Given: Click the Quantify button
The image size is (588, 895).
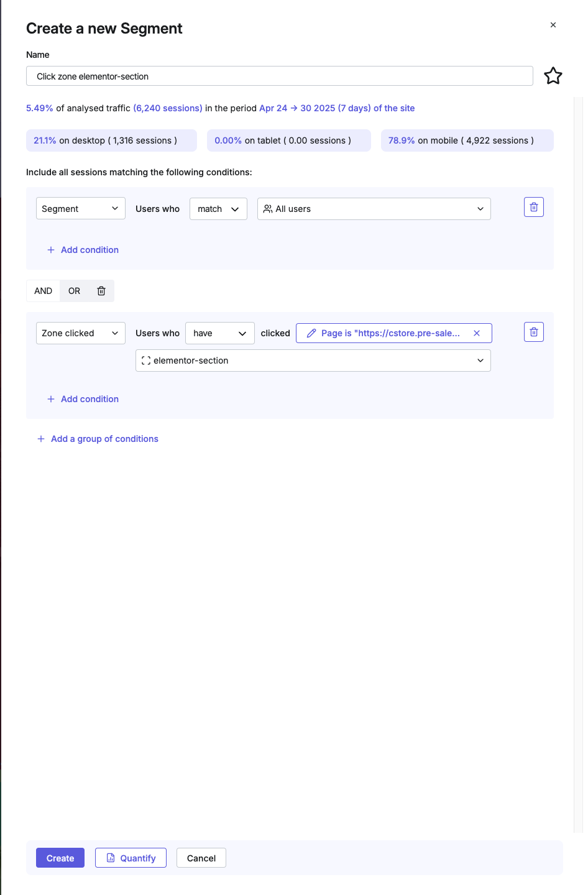Looking at the screenshot, I should (131, 858).
